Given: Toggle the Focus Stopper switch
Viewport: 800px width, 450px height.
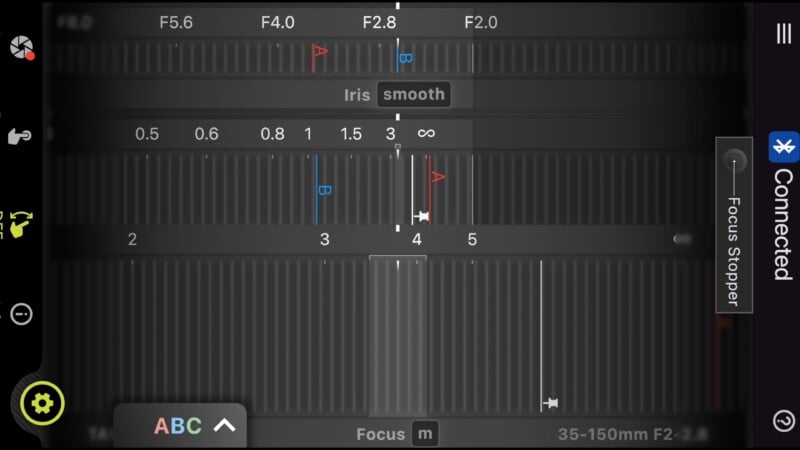Looking at the screenshot, I should click(735, 160).
